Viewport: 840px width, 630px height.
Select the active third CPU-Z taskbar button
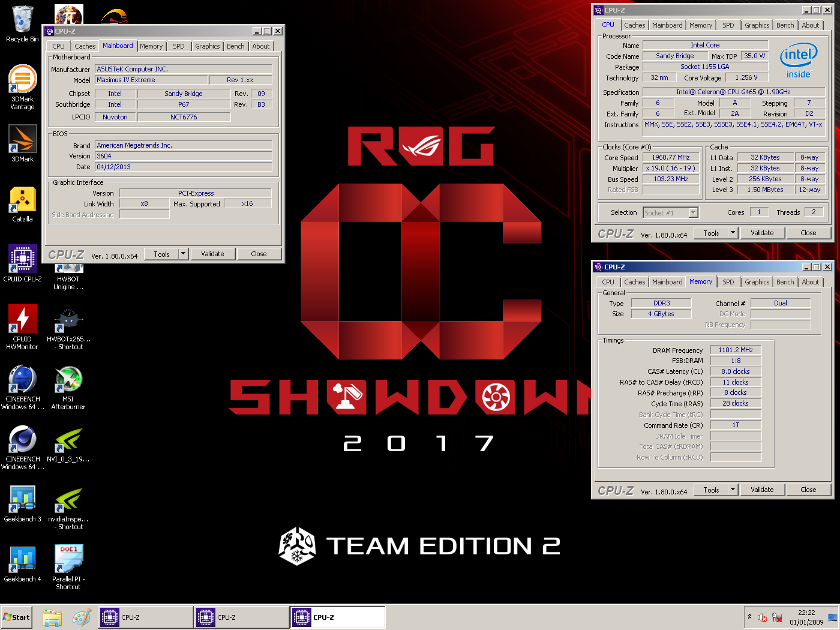click(338, 617)
